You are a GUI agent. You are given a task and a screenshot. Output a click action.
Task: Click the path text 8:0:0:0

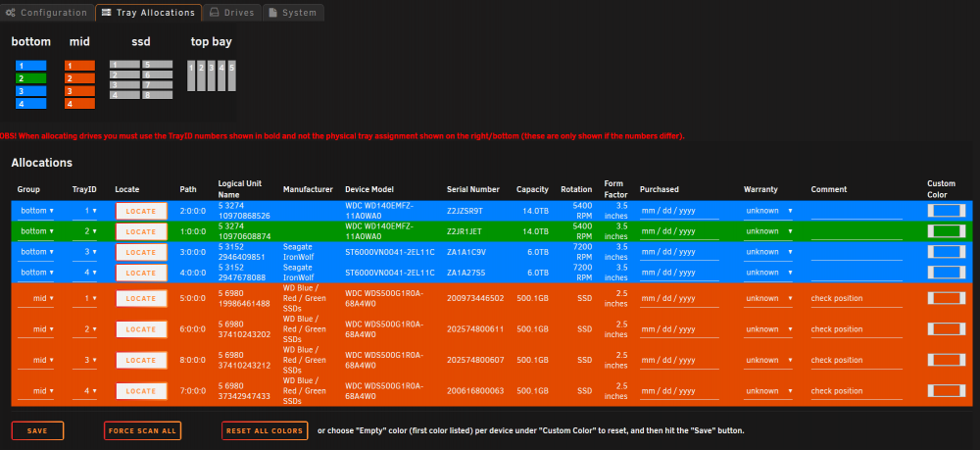(x=192, y=360)
